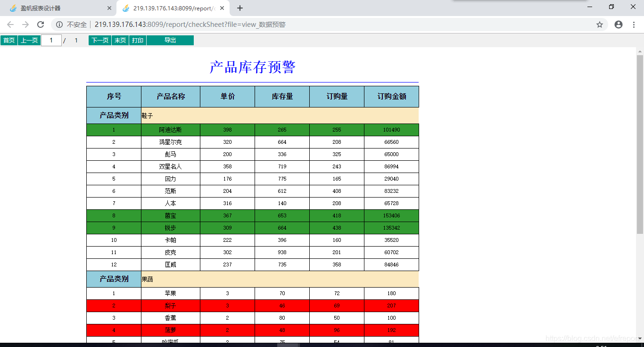Screen dimensions: 644x347
Task: Jump to last page with 末页
Action: coord(120,41)
